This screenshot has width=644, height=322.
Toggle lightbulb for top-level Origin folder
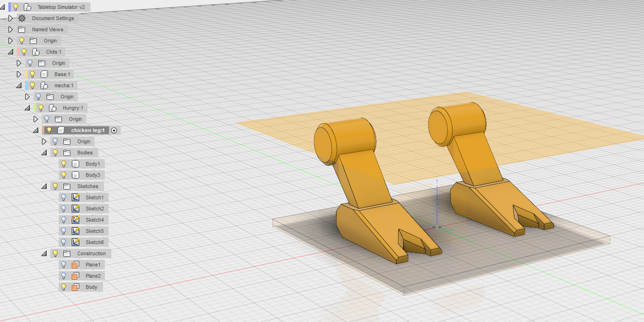click(x=21, y=41)
